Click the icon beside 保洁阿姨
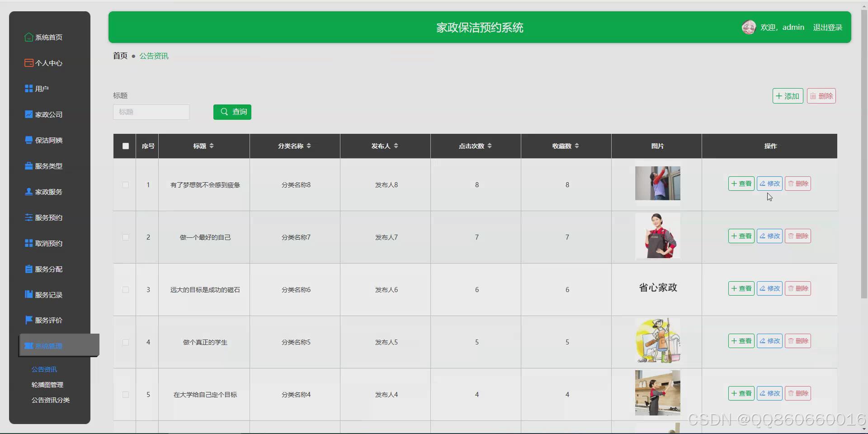The height and width of the screenshot is (434, 868). [29, 140]
